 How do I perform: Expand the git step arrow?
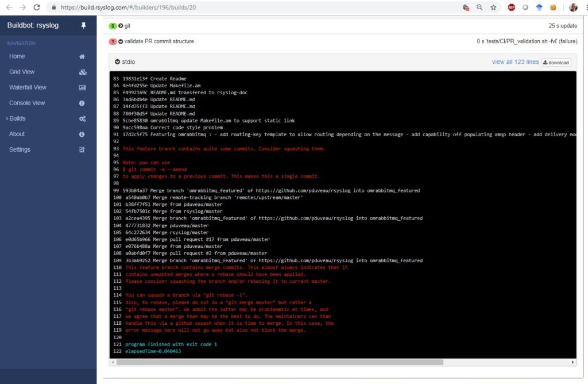coord(121,26)
